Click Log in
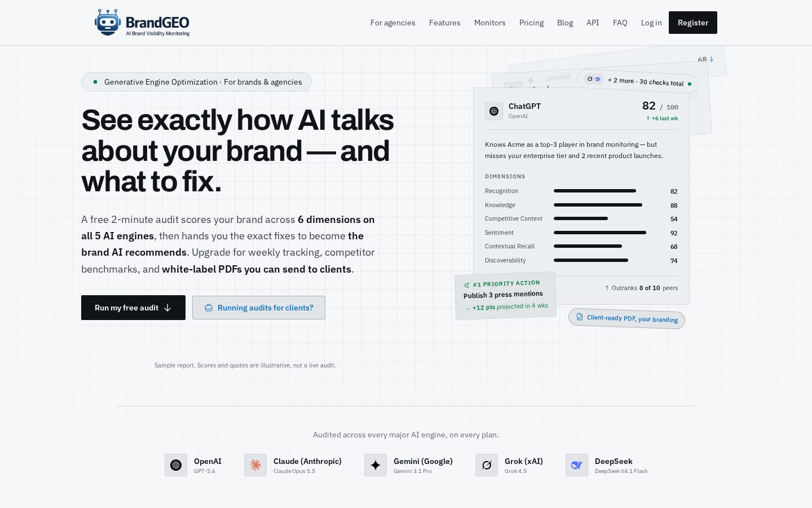 [x=651, y=23]
